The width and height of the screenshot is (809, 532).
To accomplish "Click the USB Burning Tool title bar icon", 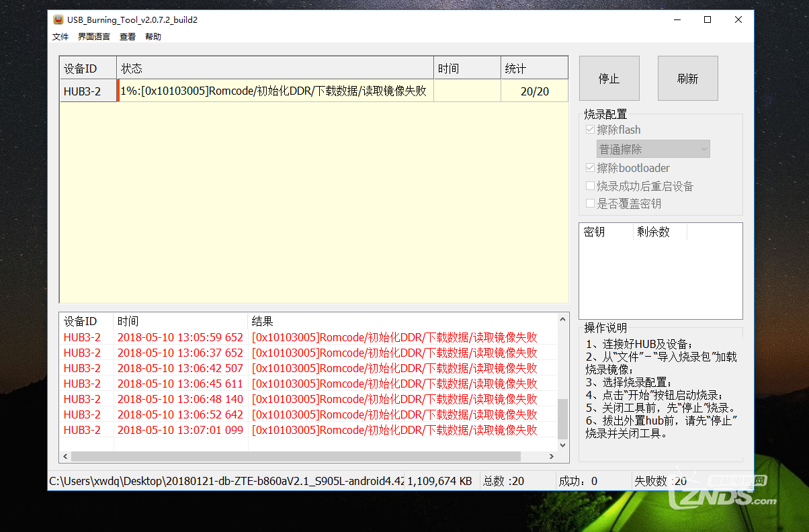I will coord(58,19).
